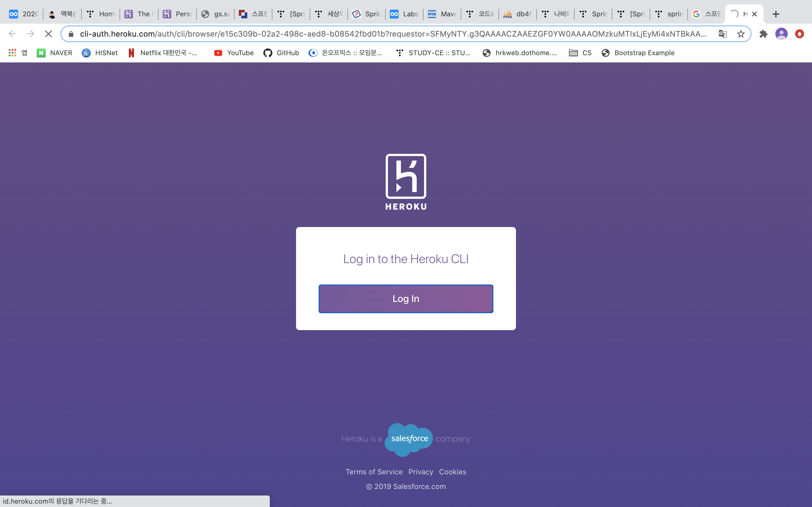The height and width of the screenshot is (507, 812).
Task: Open the Terms of Service link
Action: coord(374,472)
